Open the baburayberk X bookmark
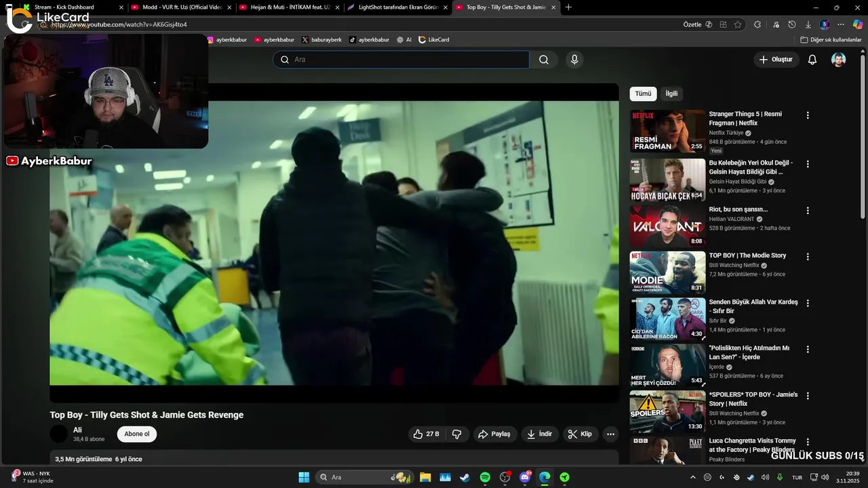 click(321, 40)
